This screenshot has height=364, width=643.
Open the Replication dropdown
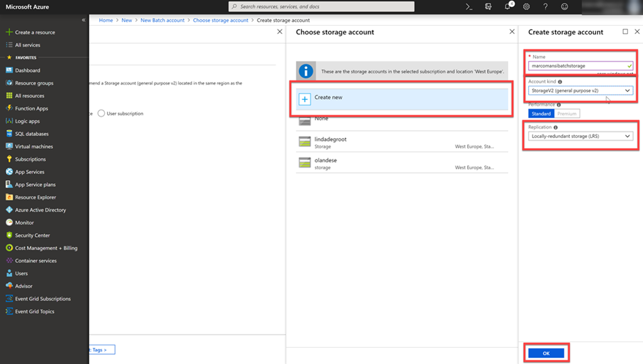point(580,136)
